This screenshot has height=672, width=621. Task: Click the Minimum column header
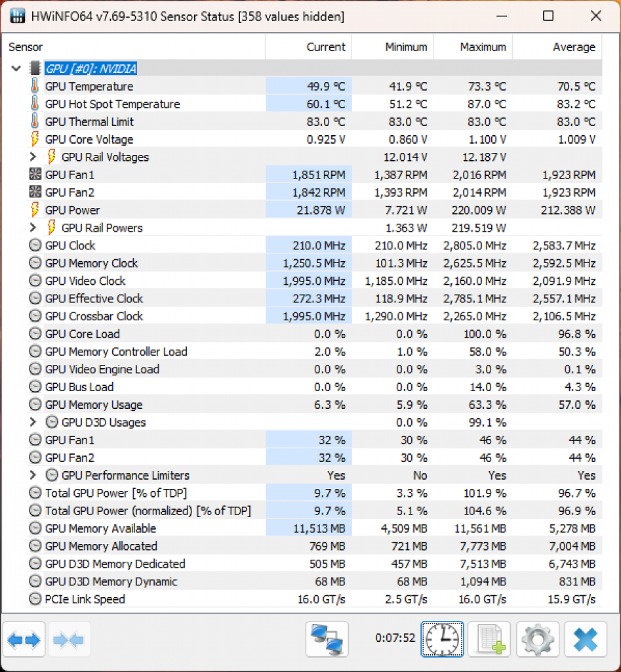pyautogui.click(x=392, y=47)
